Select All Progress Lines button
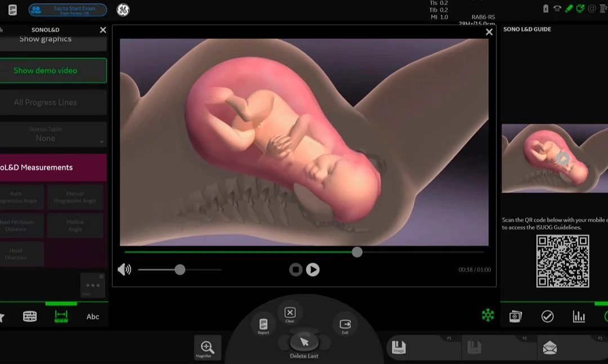 [x=53, y=102]
